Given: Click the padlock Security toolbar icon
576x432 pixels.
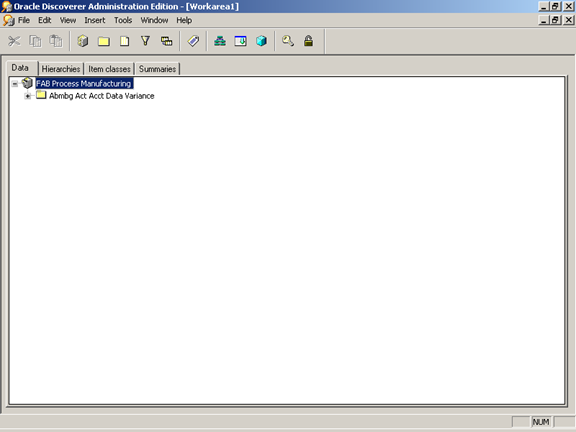Looking at the screenshot, I should point(309,41).
